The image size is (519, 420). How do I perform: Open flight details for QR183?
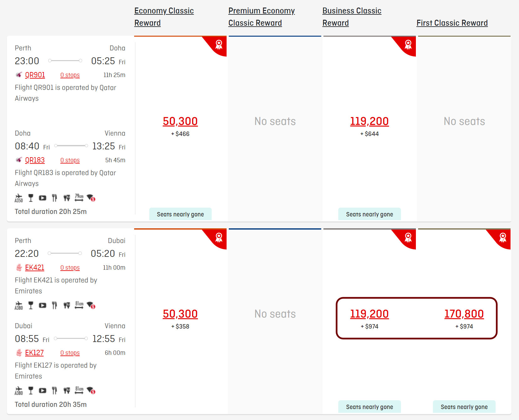35,160
